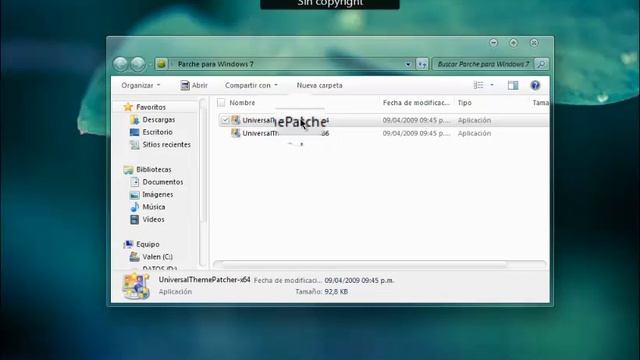Click the Buscar Parche para Windows 7 field
640x360 pixels.
click(483, 64)
